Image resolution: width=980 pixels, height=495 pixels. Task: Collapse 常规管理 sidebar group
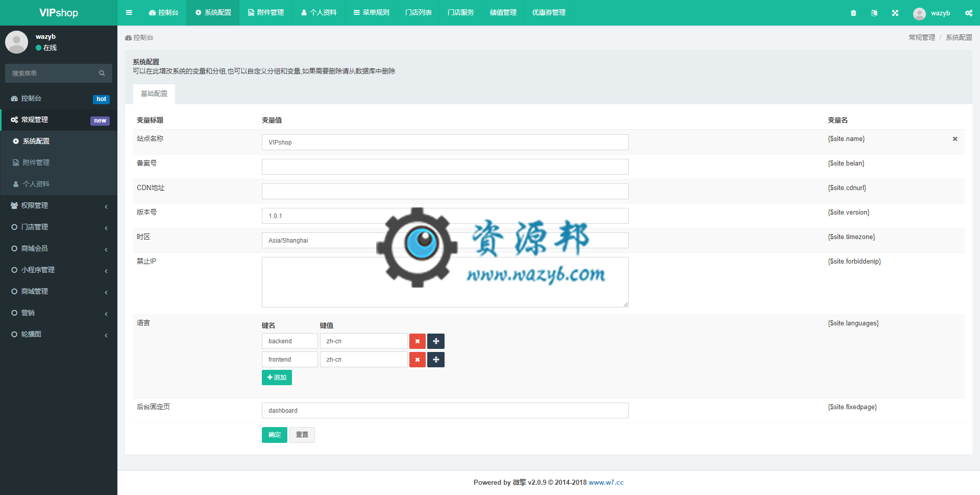coord(59,120)
